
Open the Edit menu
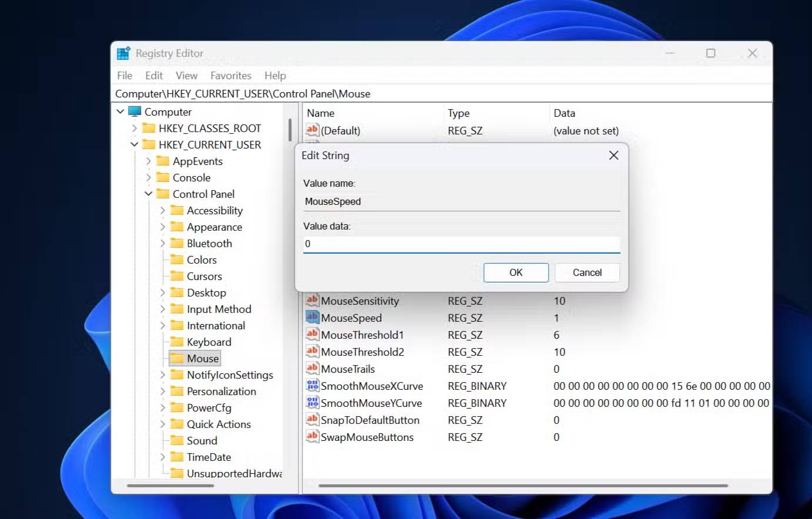(x=154, y=76)
